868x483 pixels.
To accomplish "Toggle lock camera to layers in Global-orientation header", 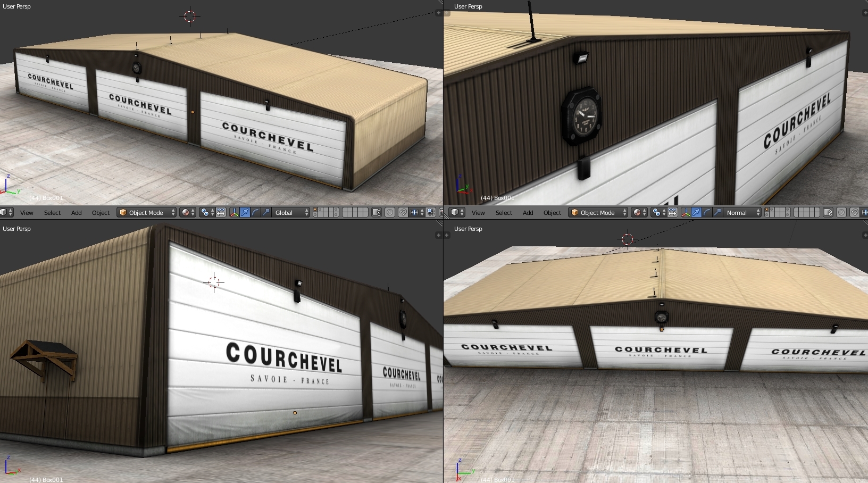I will tap(377, 212).
